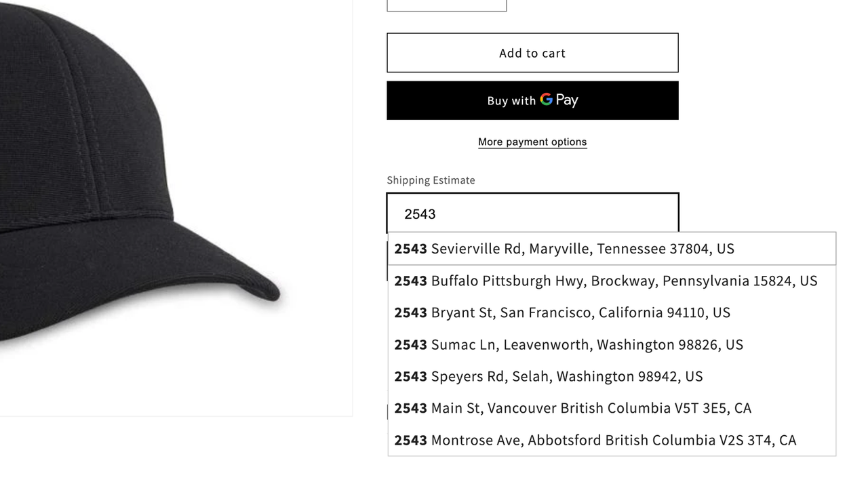Click the bold 2543 before Sevierville Rd
868x488 pixels.
410,249
